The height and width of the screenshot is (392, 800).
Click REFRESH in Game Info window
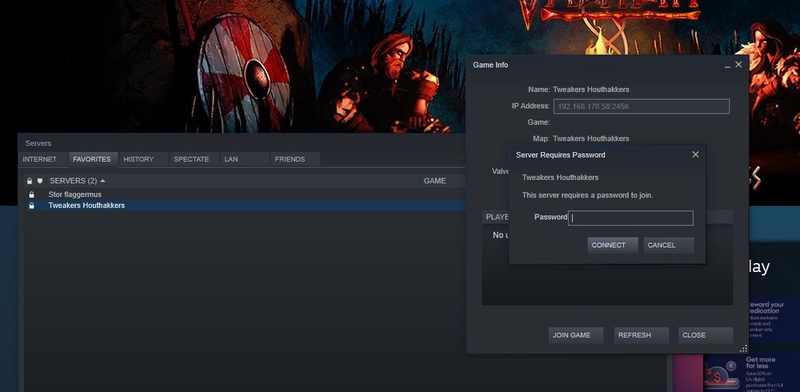(x=641, y=335)
